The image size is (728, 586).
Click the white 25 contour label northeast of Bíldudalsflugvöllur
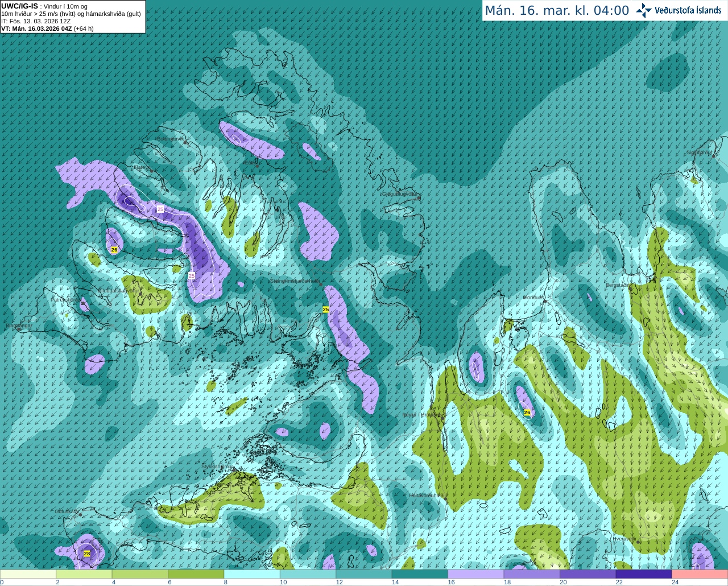192,275
